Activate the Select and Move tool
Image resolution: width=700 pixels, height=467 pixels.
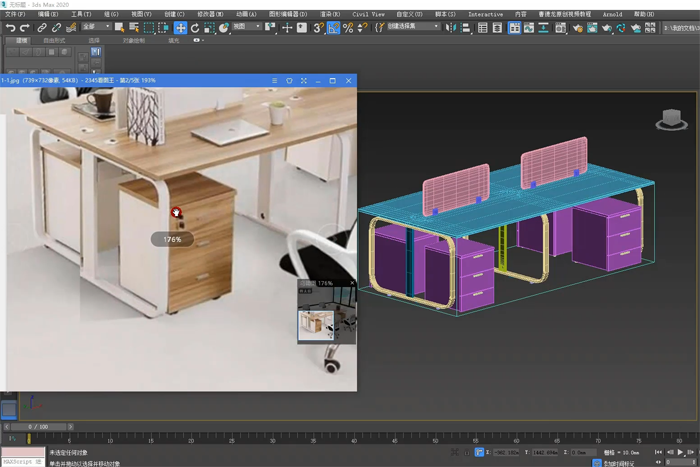[180, 28]
